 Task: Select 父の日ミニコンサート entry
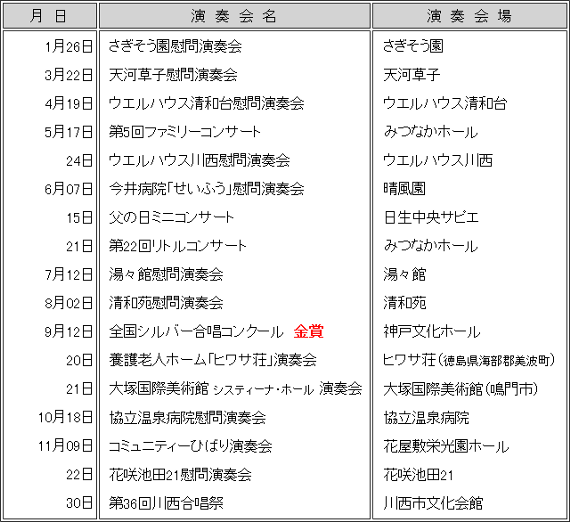(171, 217)
